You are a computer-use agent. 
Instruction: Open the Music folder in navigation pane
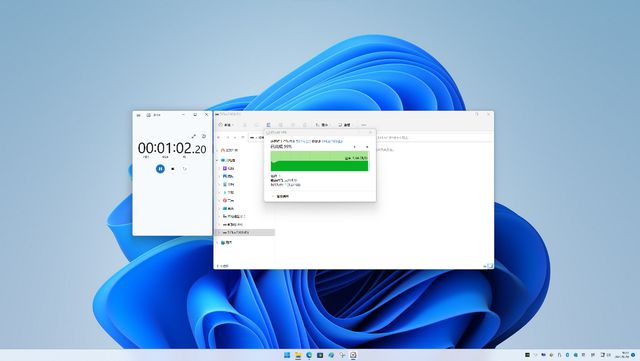point(228,200)
